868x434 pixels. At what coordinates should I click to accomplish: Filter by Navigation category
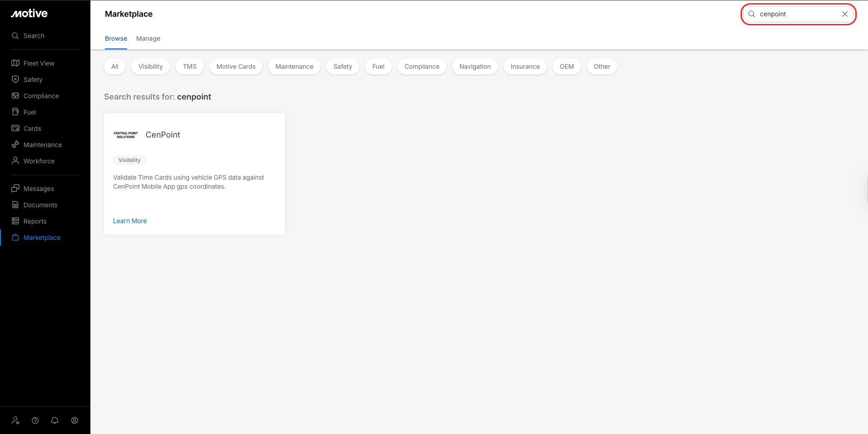475,67
